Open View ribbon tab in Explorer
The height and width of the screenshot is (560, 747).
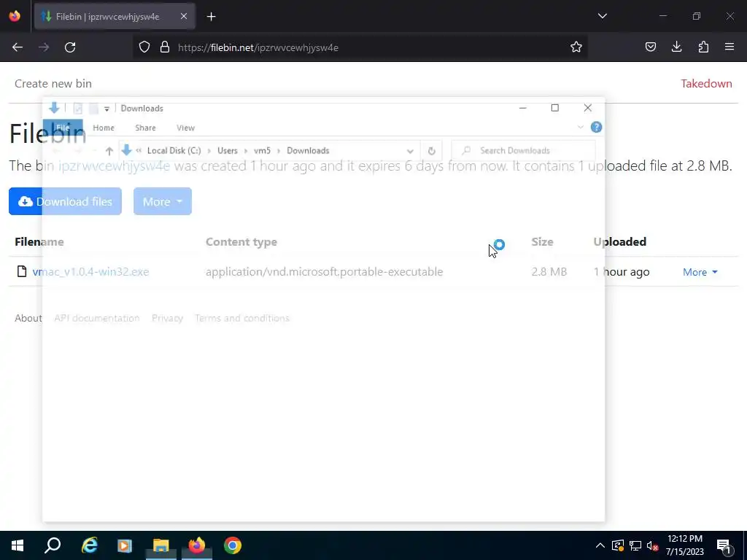pyautogui.click(x=185, y=128)
